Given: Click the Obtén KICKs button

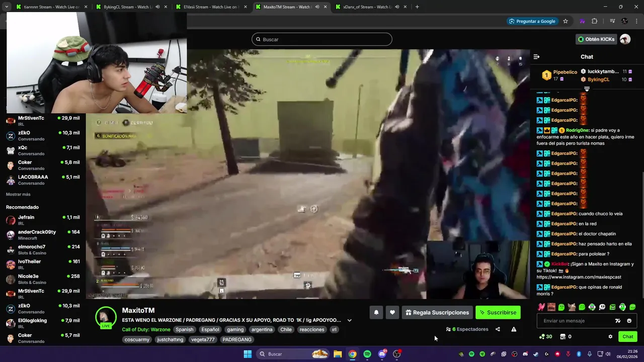Looking at the screenshot, I should pos(596,39).
